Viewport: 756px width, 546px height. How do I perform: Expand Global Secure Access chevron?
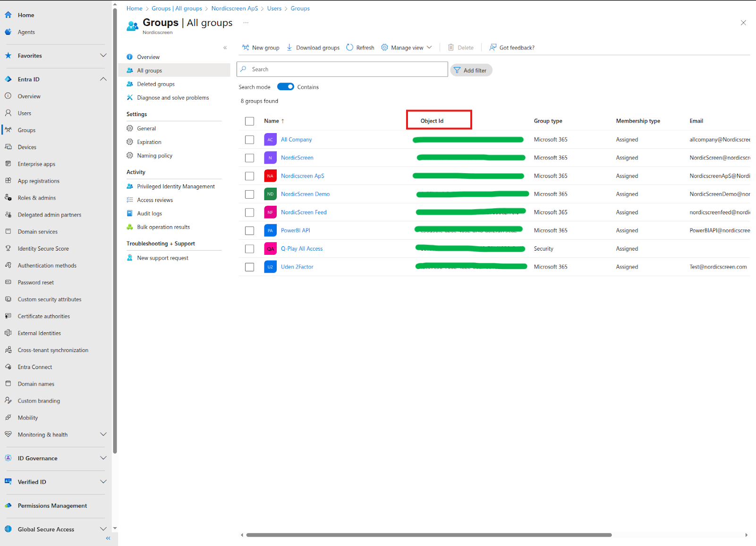103,529
